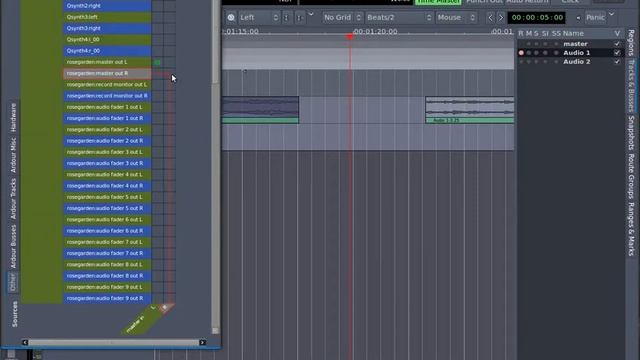Switch to the Regions side tab
The height and width of the screenshot is (360, 640).
pos(631,43)
